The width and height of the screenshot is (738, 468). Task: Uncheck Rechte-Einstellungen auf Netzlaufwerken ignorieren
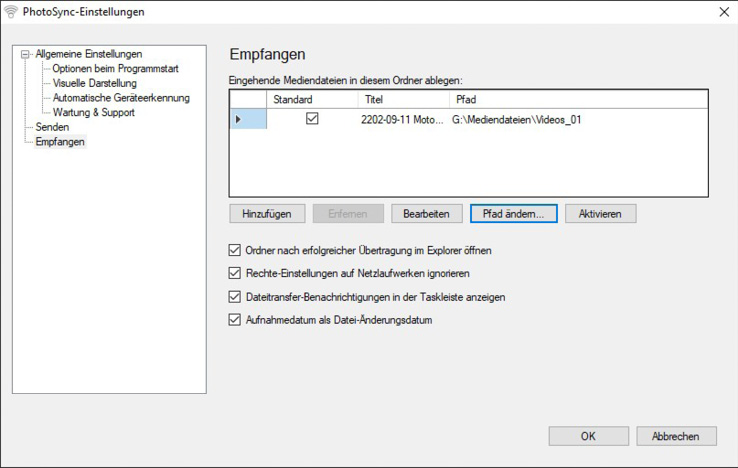[x=236, y=273]
